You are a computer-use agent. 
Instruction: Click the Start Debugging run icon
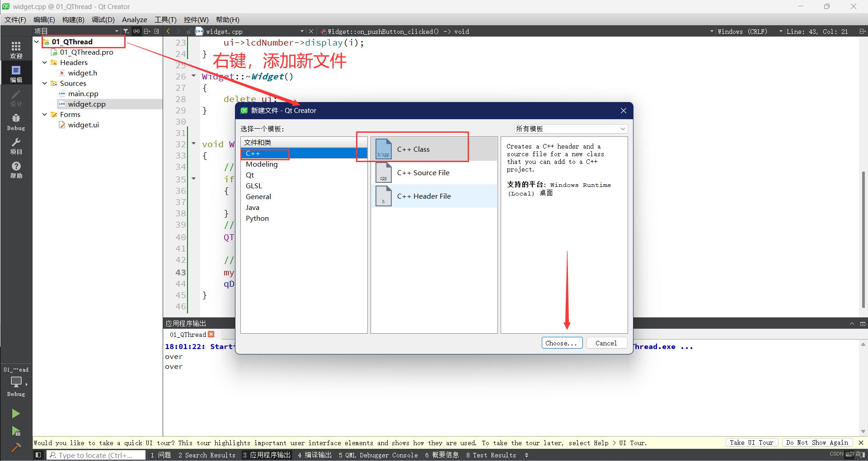click(x=16, y=431)
